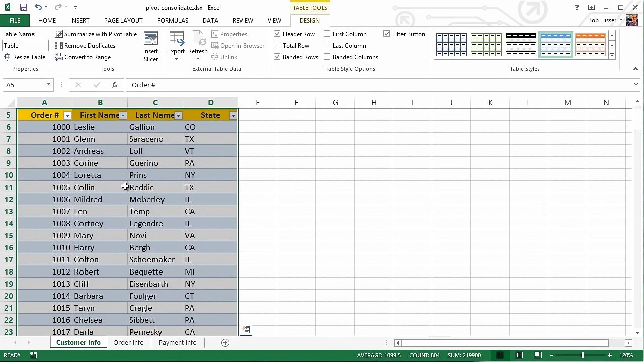Switch to the INSERT ribbon tab
The width and height of the screenshot is (644, 362).
[80, 20]
